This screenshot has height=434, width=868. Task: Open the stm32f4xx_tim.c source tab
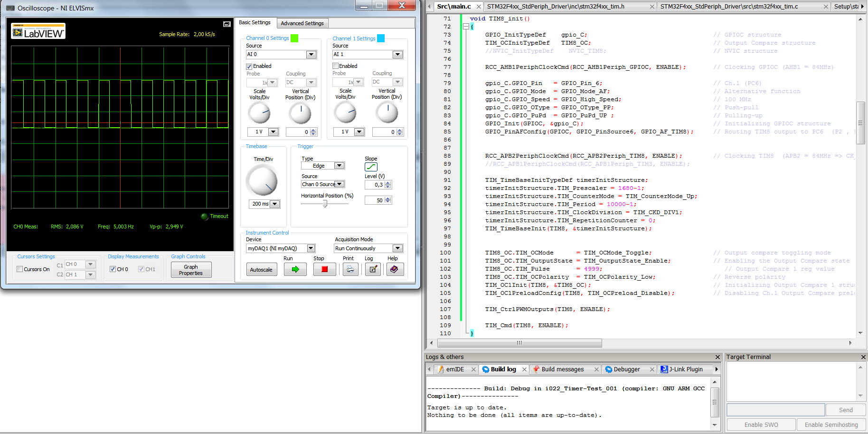pos(729,7)
